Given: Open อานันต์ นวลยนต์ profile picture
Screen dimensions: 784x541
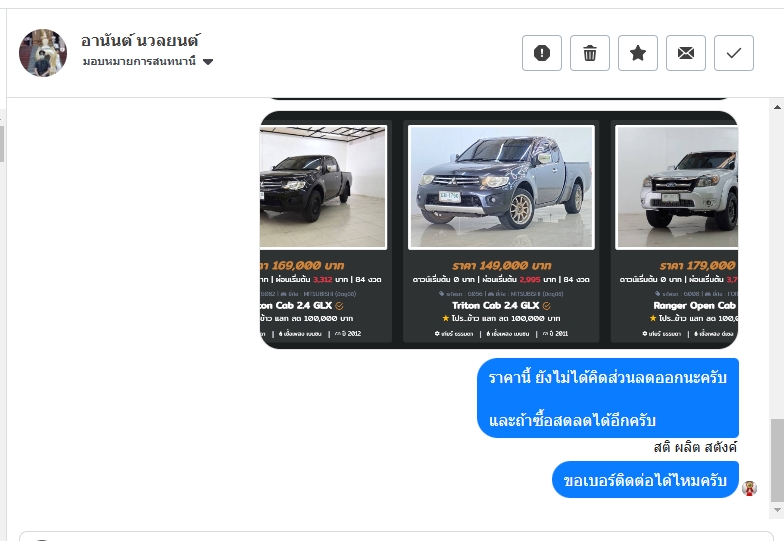Looking at the screenshot, I should 43,52.
